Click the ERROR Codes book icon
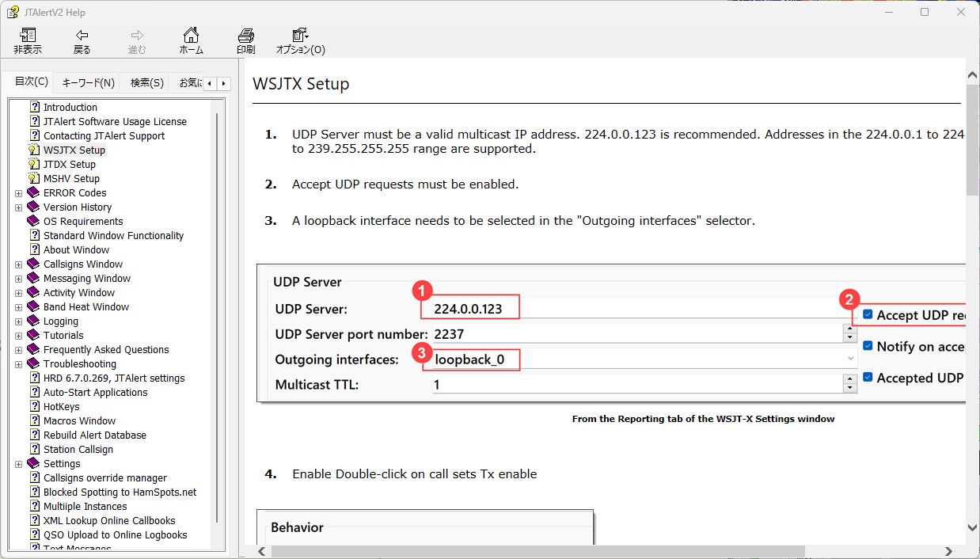The image size is (980, 559). click(33, 192)
